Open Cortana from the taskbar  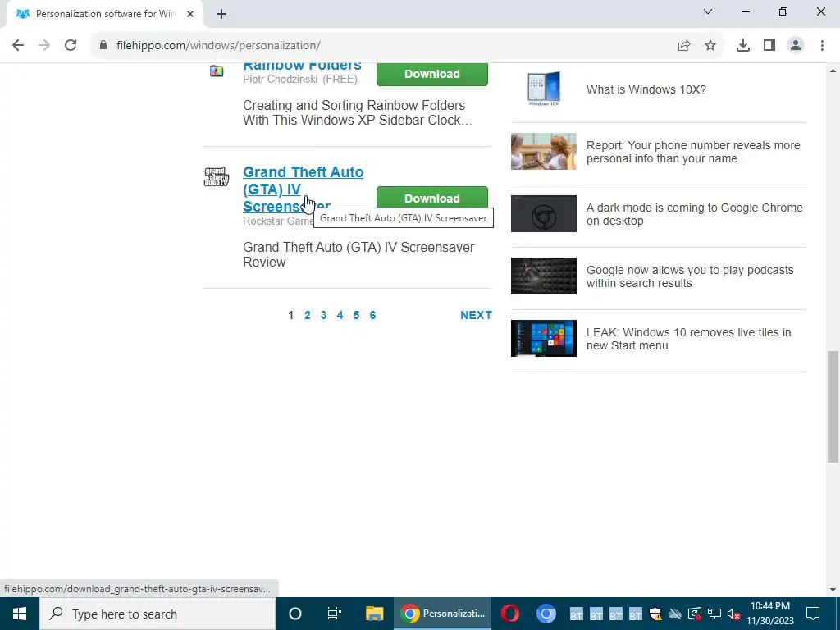(x=294, y=614)
